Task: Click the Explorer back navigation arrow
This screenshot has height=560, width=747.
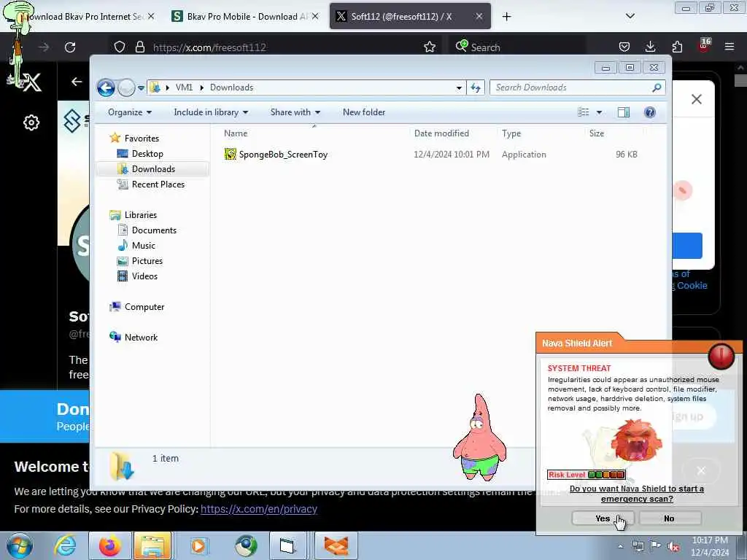Action: pos(106,87)
